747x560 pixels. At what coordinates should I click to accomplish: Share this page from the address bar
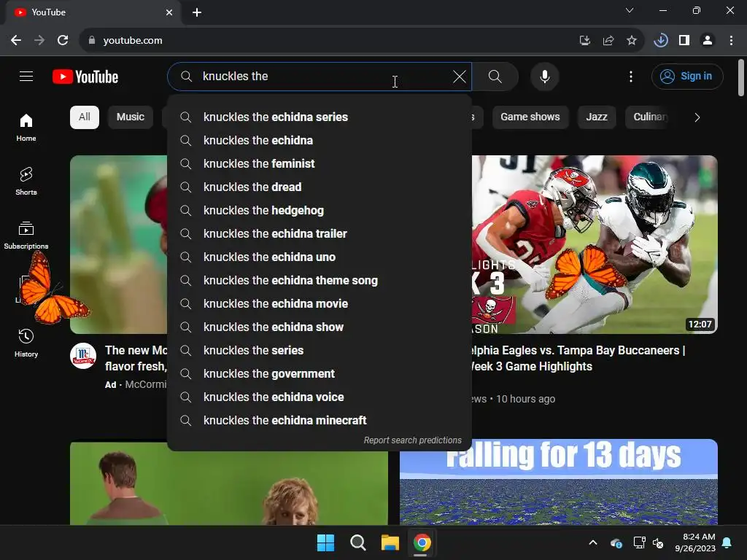[x=608, y=41]
